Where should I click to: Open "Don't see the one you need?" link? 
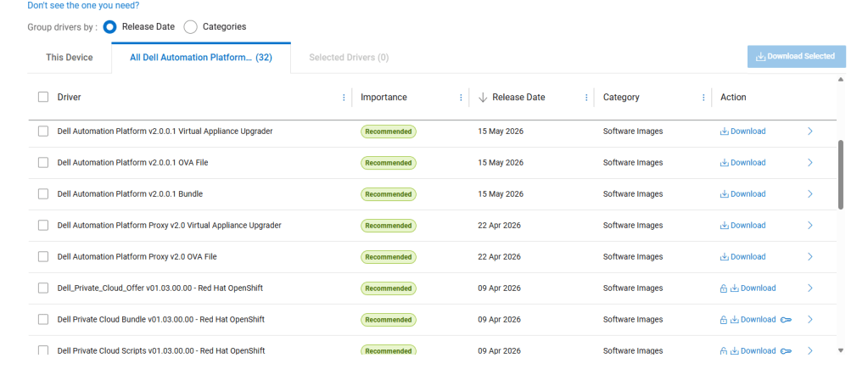coord(83,6)
